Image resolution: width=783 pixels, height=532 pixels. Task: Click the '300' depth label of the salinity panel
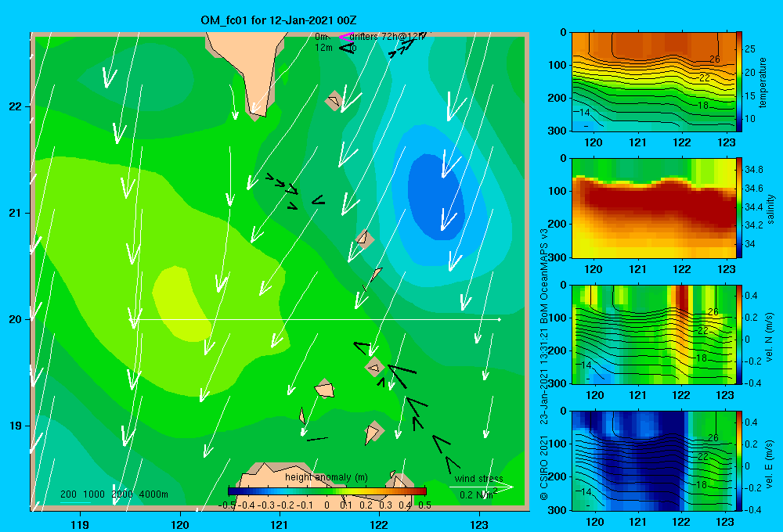point(557,257)
